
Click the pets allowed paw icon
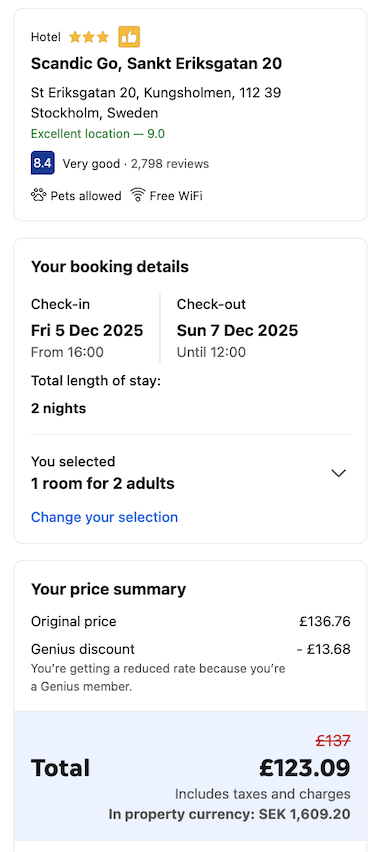tap(39, 195)
